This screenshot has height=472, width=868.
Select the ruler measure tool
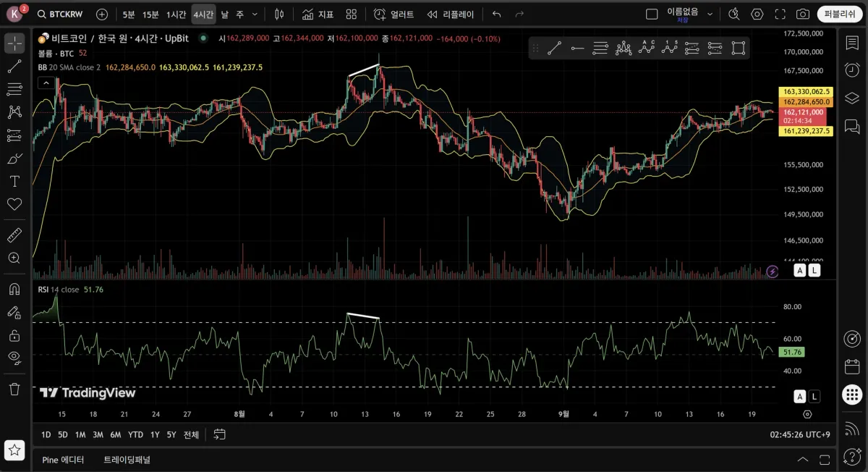(14, 235)
